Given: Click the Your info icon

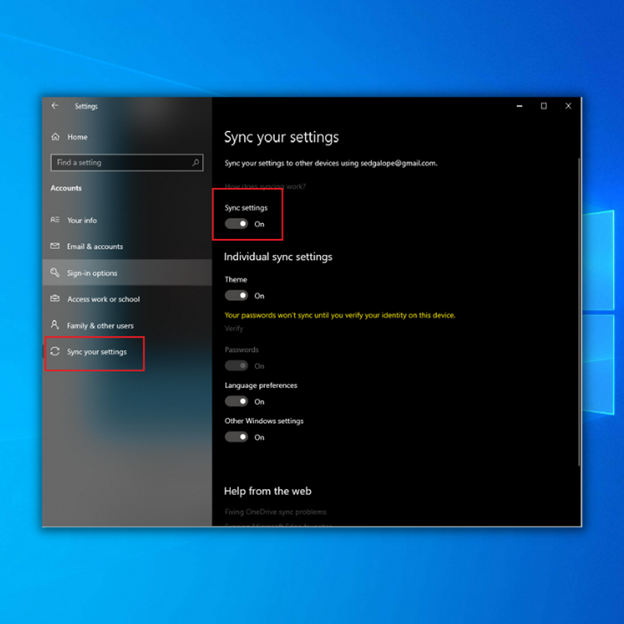Looking at the screenshot, I should (55, 220).
